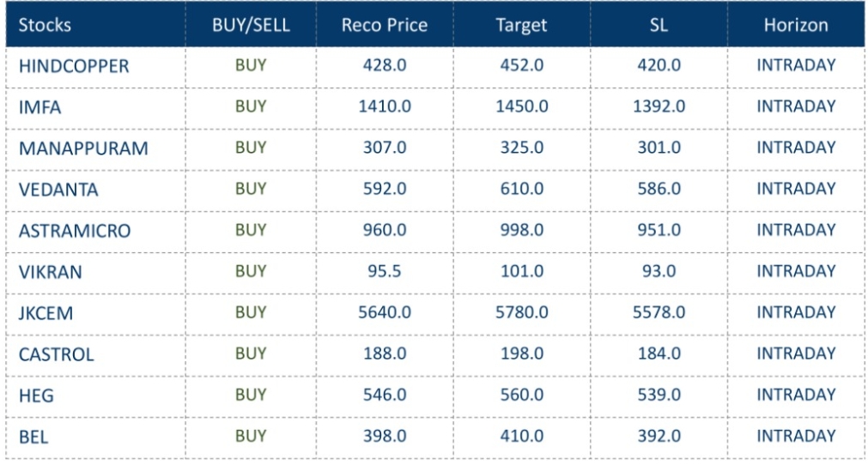Screen dimensions: 868x465
Task: Select the Horizon column header
Action: [x=796, y=25]
